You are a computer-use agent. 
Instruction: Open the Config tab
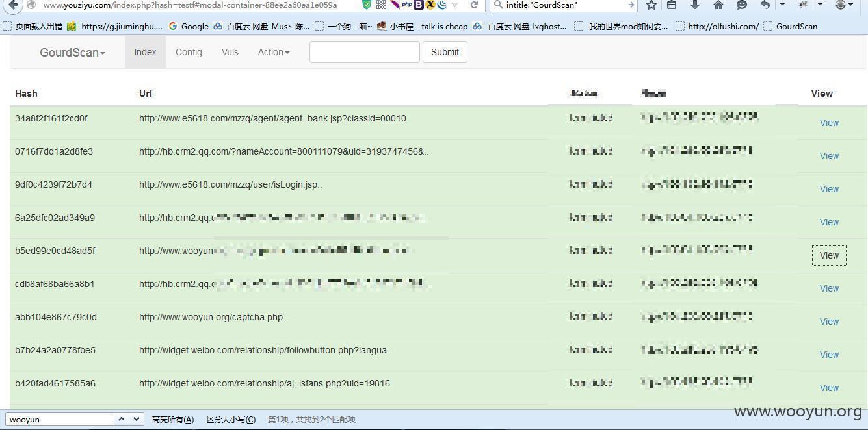pos(189,52)
